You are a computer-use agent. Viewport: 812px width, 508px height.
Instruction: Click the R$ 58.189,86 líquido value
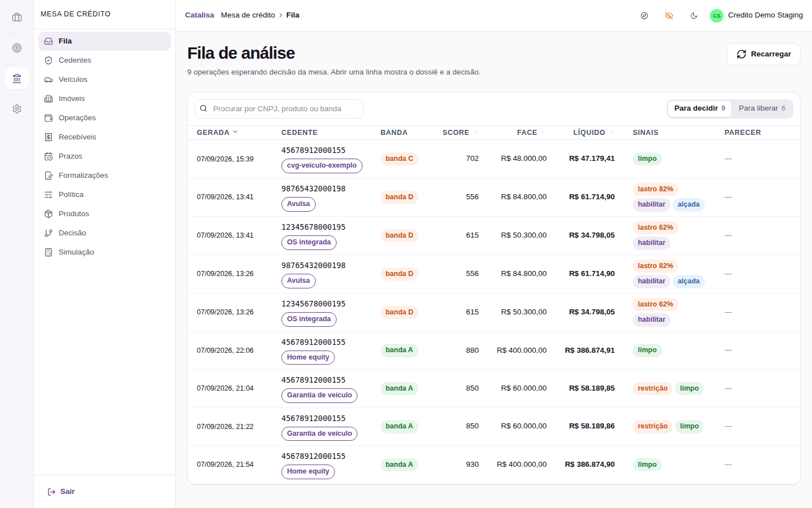[592, 426]
